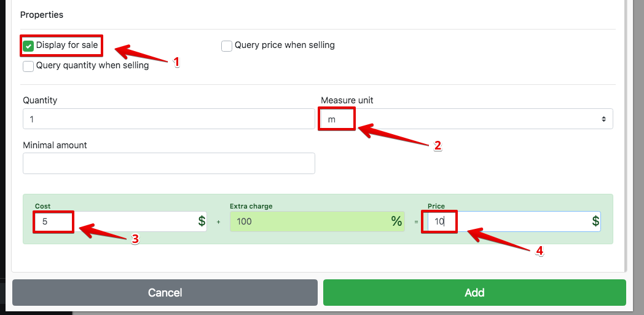Uncheck the Display for sale checkbox
Viewport: 644px width, 315px height.
point(28,46)
